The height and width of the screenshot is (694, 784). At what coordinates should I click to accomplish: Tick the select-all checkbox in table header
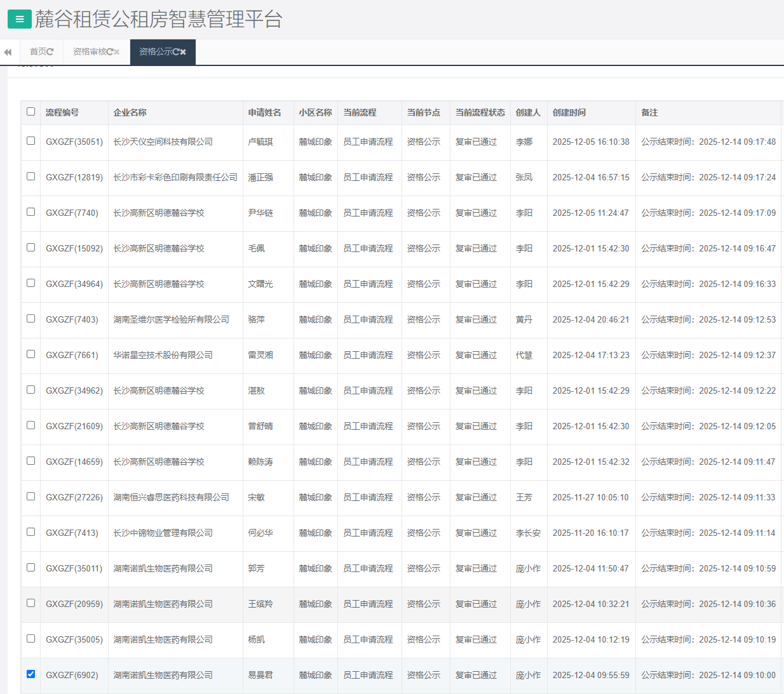30,112
